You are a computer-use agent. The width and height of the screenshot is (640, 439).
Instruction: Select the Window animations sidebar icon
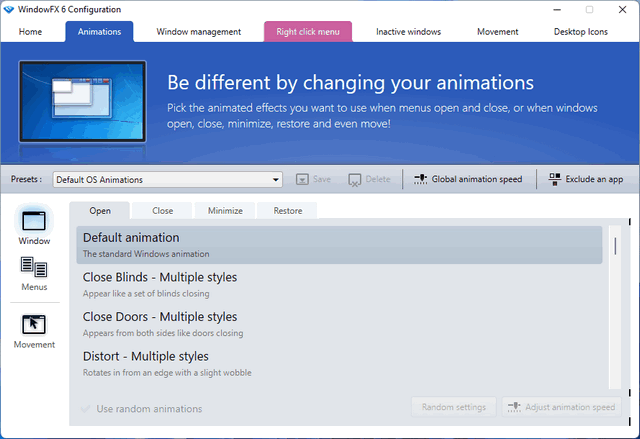pos(34,222)
